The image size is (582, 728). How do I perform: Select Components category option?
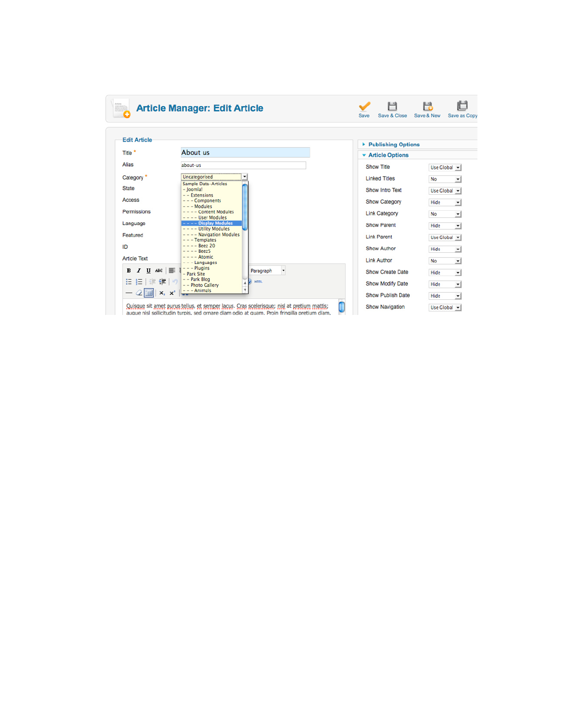pos(212,201)
